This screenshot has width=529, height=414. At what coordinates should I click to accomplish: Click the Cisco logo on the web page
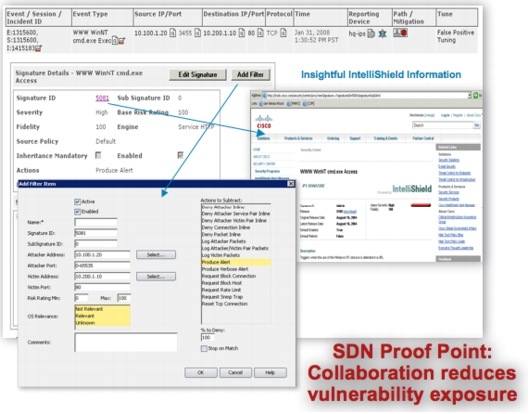pos(264,121)
